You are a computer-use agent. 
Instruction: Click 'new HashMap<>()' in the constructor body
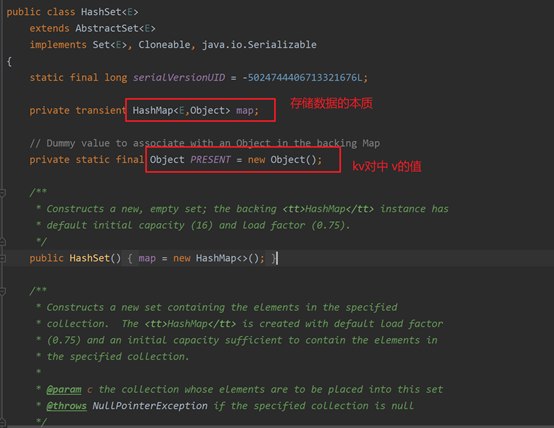click(216, 258)
